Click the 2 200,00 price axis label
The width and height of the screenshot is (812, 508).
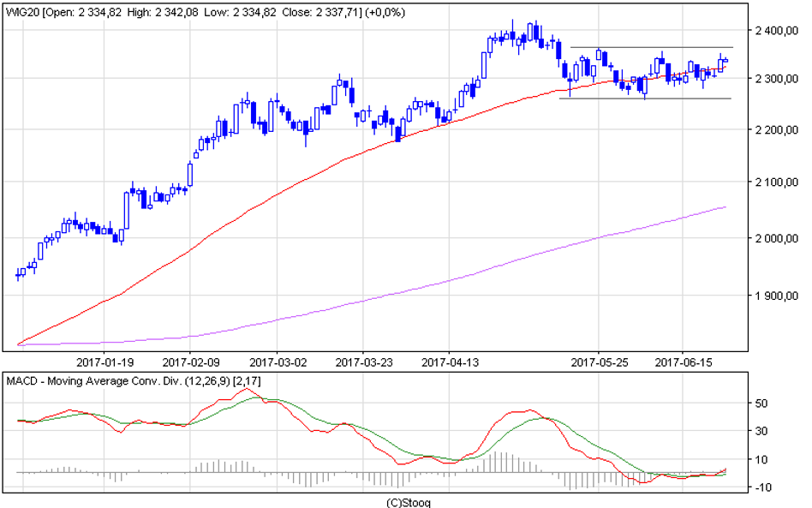[x=776, y=130]
